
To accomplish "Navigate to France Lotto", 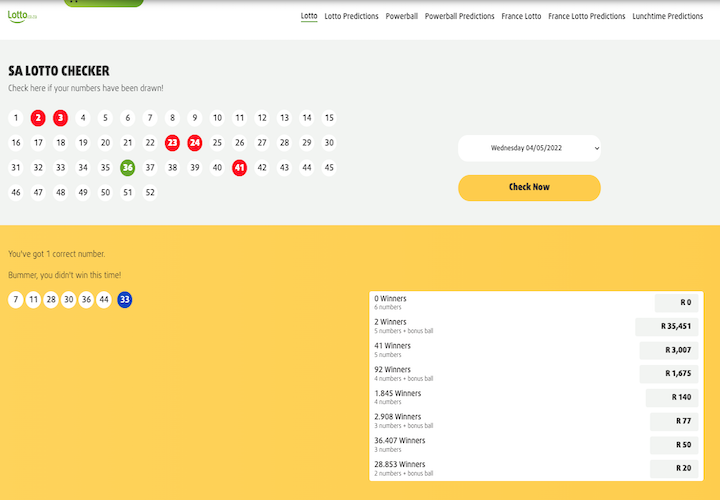I will click(x=521, y=16).
